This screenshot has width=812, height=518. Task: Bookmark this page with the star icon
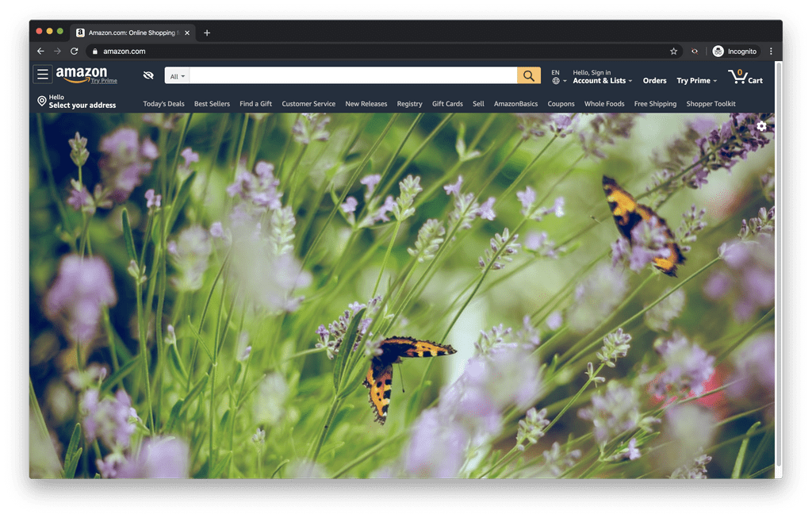(674, 52)
